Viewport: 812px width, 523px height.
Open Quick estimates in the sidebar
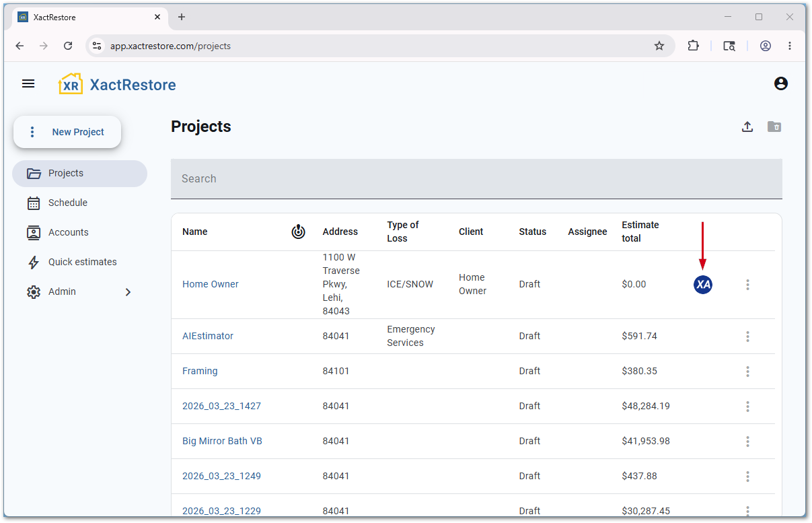[x=79, y=263]
